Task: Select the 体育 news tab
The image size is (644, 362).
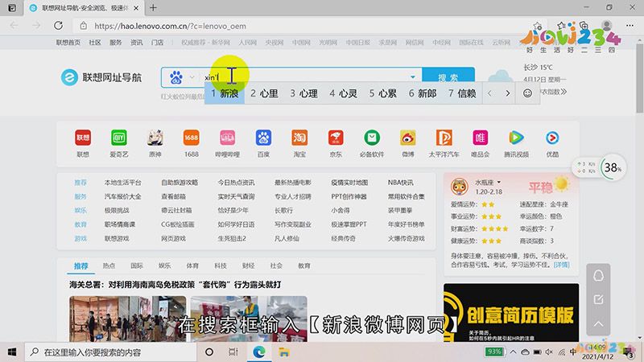Action: [192, 266]
